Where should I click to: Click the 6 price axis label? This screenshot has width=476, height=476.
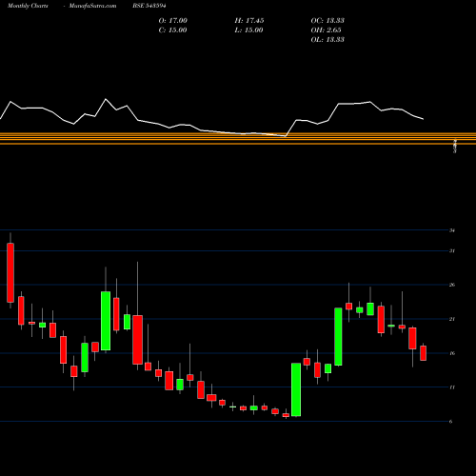tap(450, 422)
